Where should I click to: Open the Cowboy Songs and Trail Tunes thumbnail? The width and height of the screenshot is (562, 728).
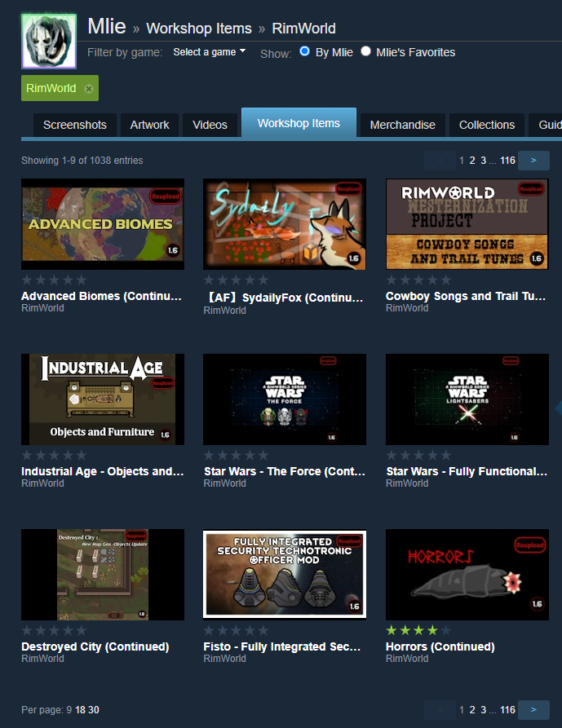[467, 224]
